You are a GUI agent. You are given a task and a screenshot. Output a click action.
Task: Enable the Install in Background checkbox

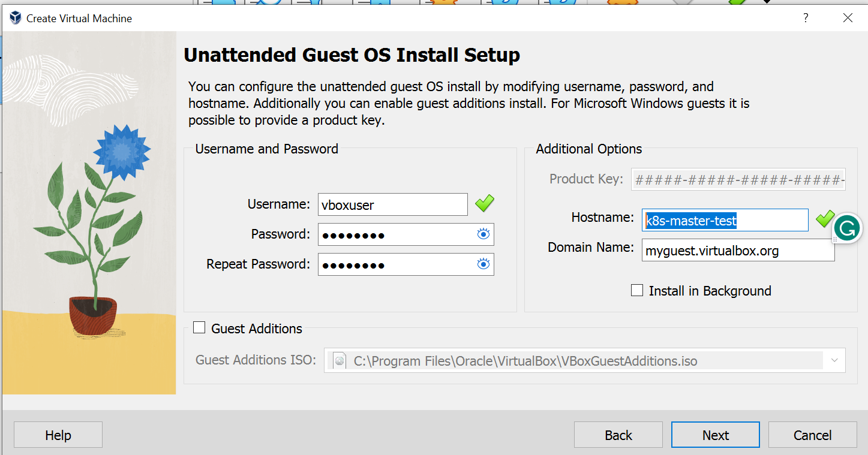coord(637,291)
